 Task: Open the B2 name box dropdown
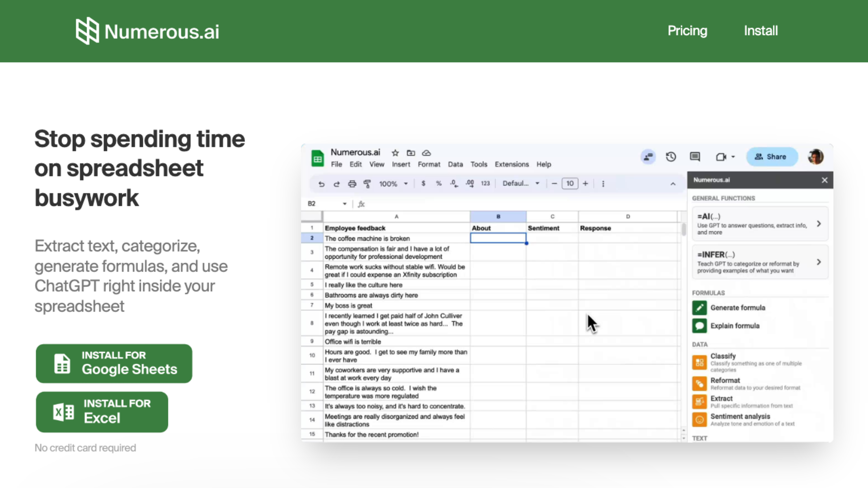344,204
